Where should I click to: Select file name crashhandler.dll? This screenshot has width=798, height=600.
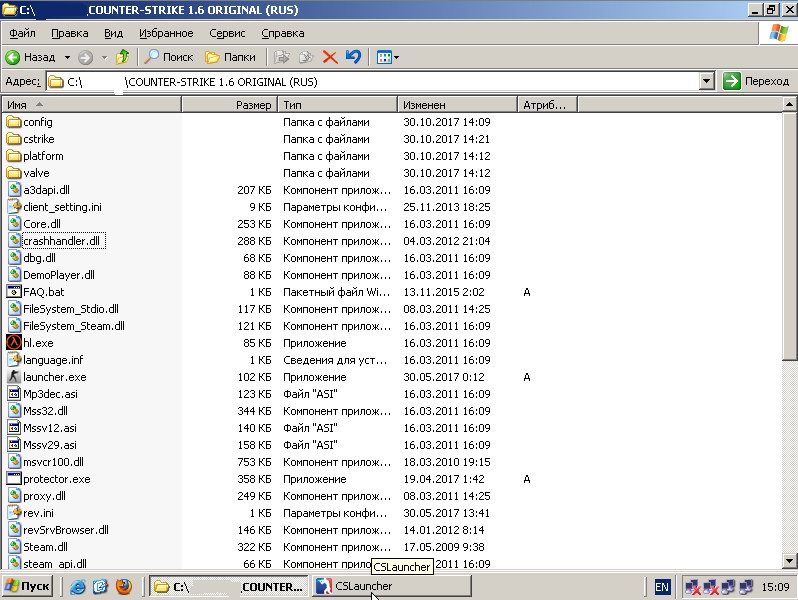pyautogui.click(x=64, y=241)
